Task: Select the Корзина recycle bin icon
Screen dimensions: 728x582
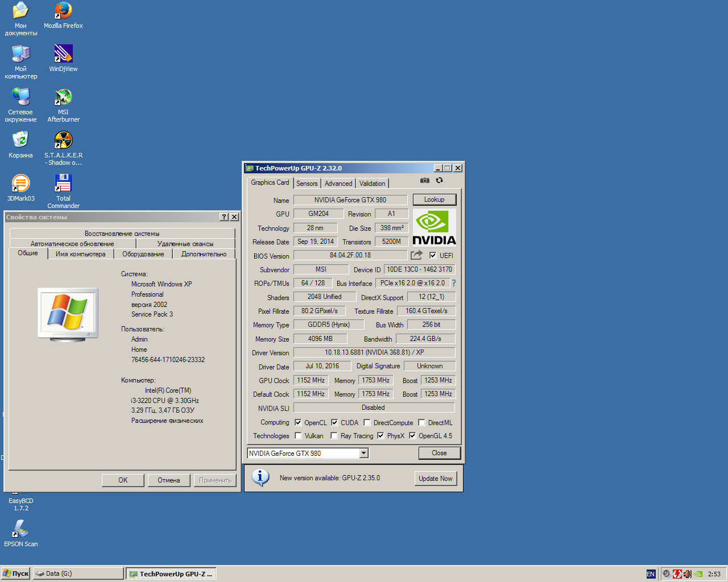Action: pyautogui.click(x=20, y=145)
